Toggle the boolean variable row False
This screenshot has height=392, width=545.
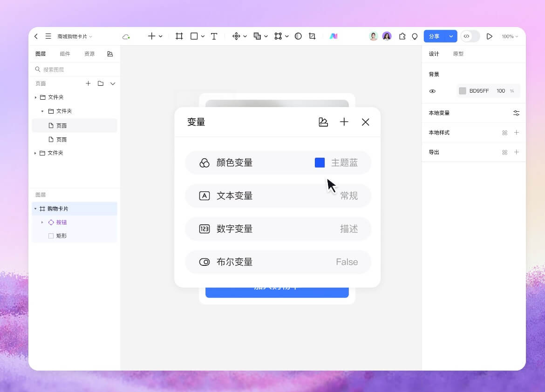(278, 262)
